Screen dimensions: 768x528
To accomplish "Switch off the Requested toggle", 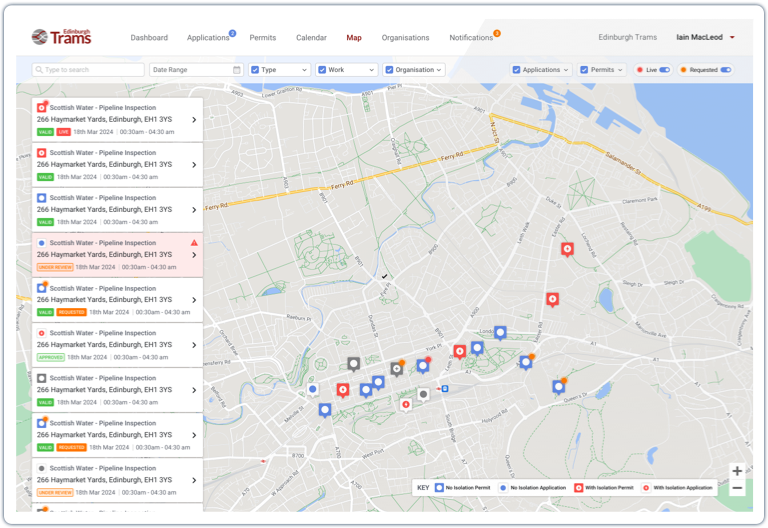I will tap(726, 70).
